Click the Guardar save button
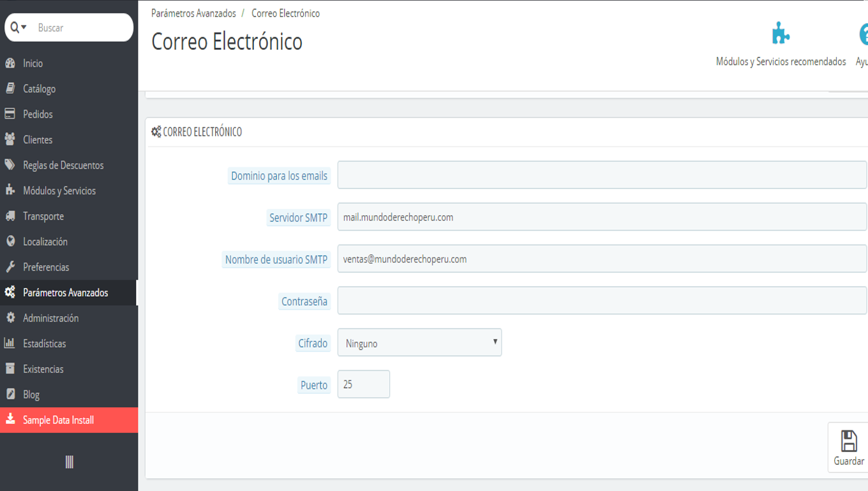Screen dimensions: 868x491 (x=848, y=448)
